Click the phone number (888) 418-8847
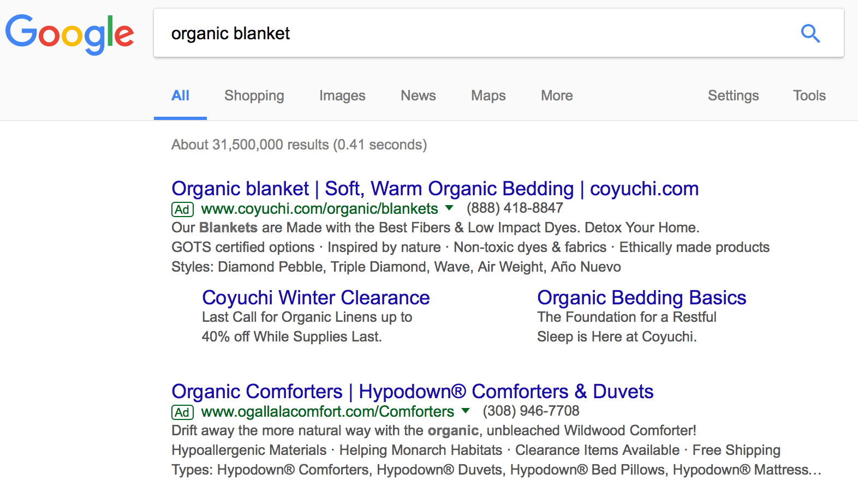Screen dimensions: 858x504 point(515,208)
